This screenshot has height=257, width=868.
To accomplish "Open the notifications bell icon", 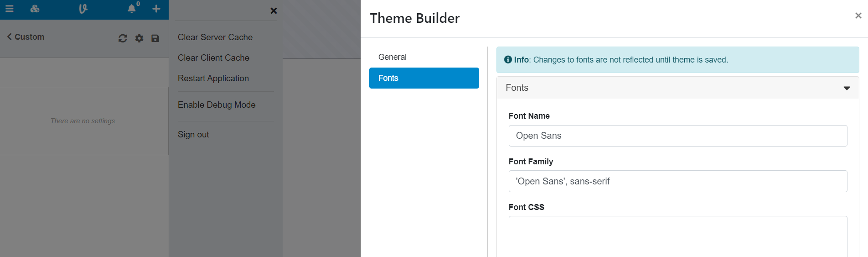I will 132,9.
